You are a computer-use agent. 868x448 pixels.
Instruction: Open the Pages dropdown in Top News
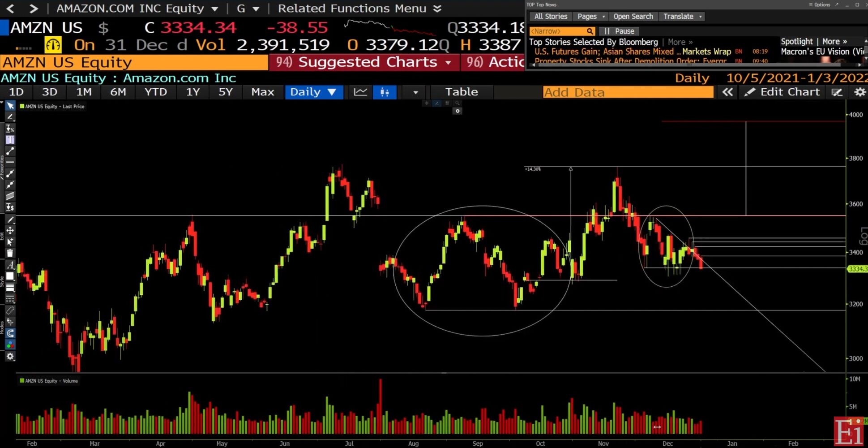click(591, 17)
